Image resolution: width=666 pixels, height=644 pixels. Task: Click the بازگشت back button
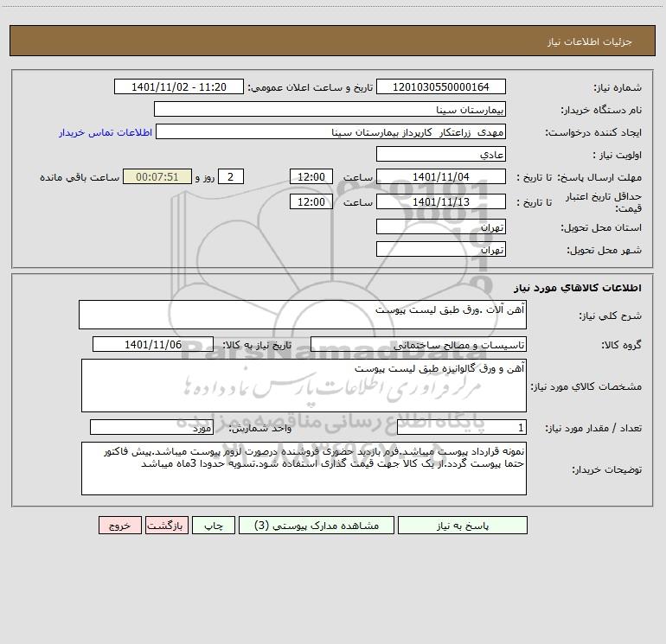(x=166, y=525)
